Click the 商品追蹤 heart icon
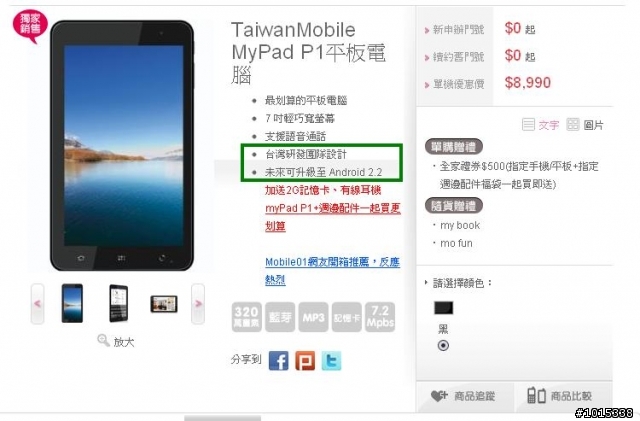Image resolution: width=640 pixels, height=421 pixels. tap(439, 396)
